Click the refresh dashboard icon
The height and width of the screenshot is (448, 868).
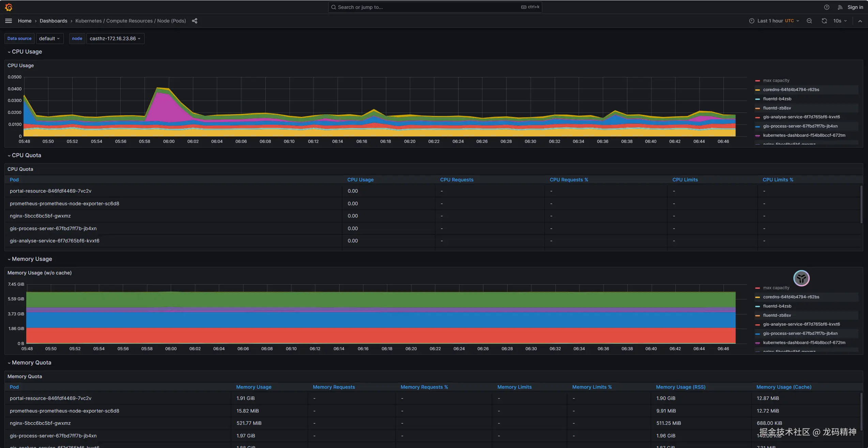pyautogui.click(x=824, y=21)
